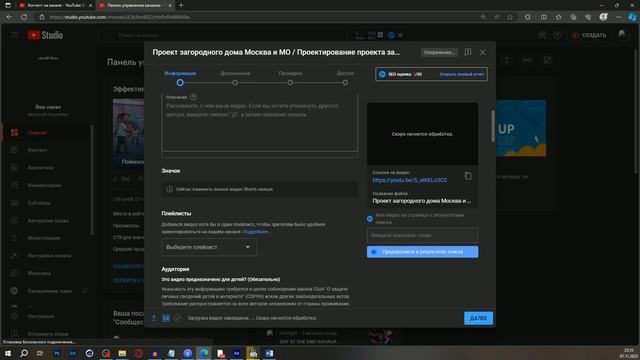Click the Dashboard home icon in sidebar
Screen dimensions: 640x360
(x=14, y=132)
